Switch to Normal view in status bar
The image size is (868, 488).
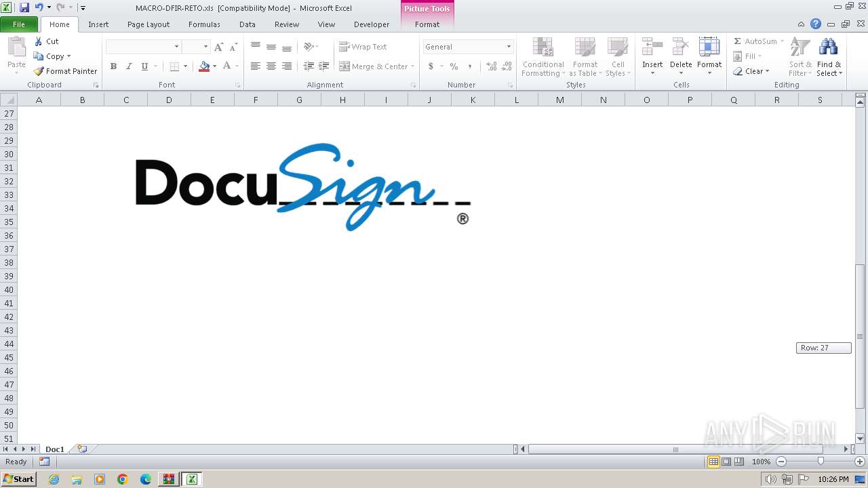713,462
